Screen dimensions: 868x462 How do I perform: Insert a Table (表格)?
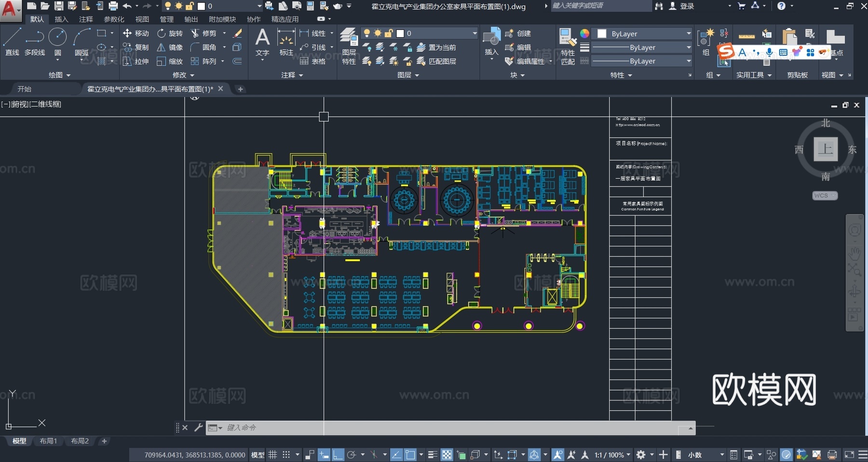pyautogui.click(x=312, y=61)
